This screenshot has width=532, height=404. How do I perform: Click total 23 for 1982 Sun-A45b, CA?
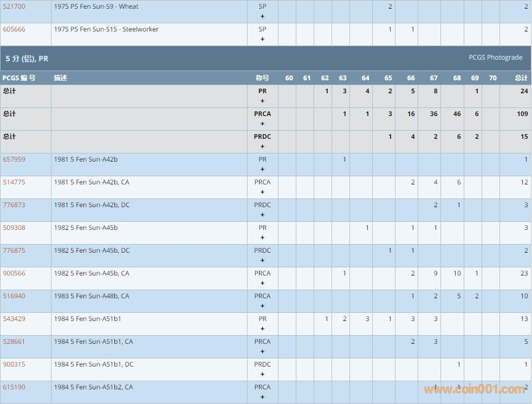pyautogui.click(x=524, y=273)
